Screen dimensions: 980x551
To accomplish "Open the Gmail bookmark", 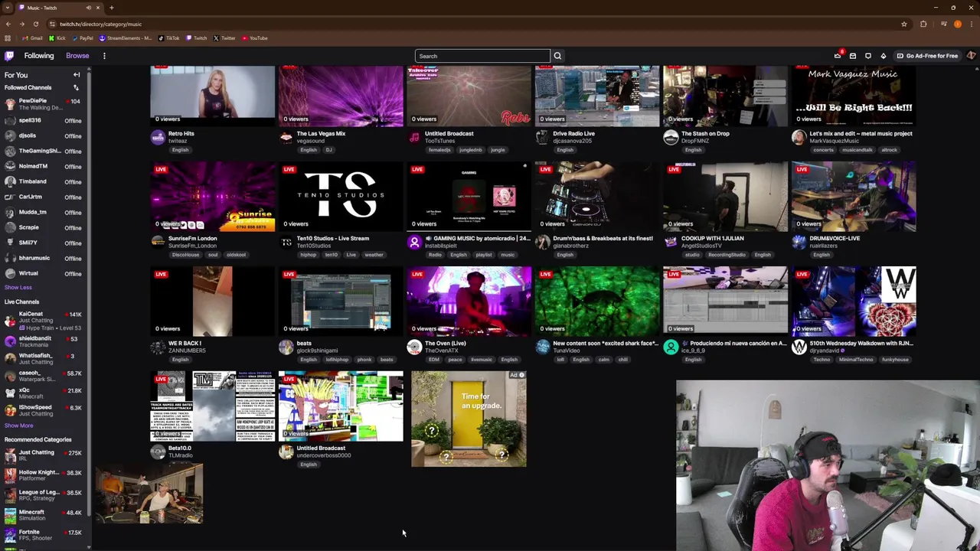I will 33,38.
